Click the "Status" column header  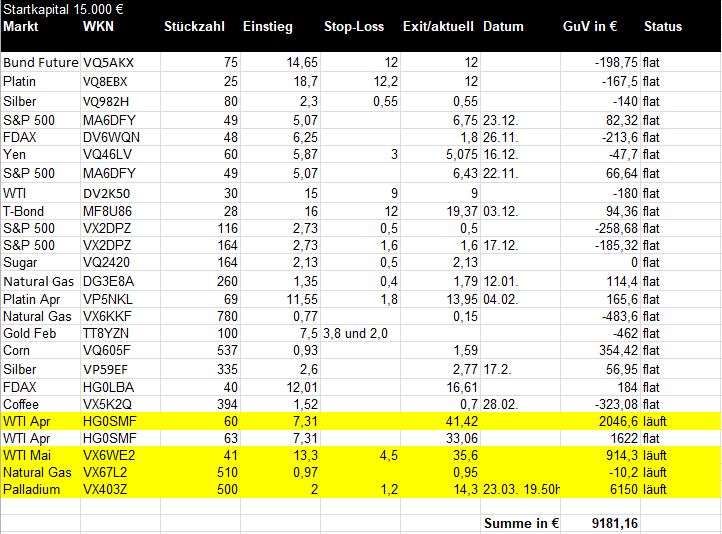pos(662,26)
